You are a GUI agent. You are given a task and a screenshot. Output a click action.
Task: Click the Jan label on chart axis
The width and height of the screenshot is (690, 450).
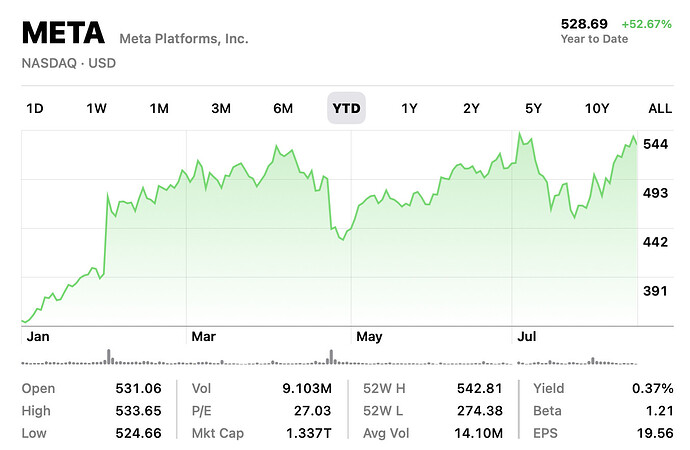(38, 337)
